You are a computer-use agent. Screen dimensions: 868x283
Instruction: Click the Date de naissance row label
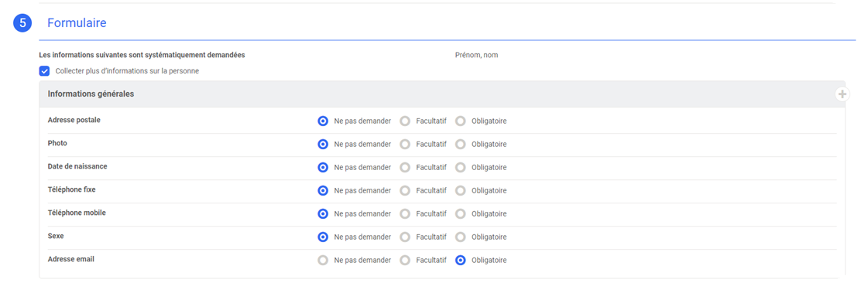point(77,166)
